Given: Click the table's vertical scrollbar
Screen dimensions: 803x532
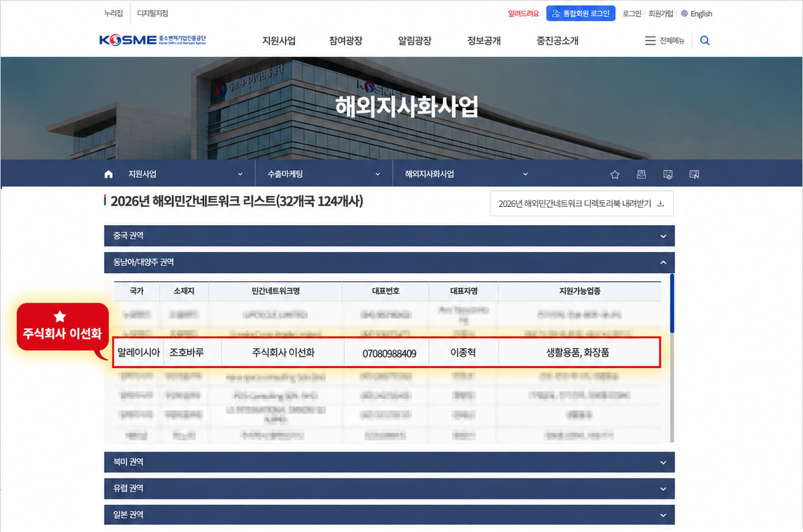Looking at the screenshot, I should 672,304.
